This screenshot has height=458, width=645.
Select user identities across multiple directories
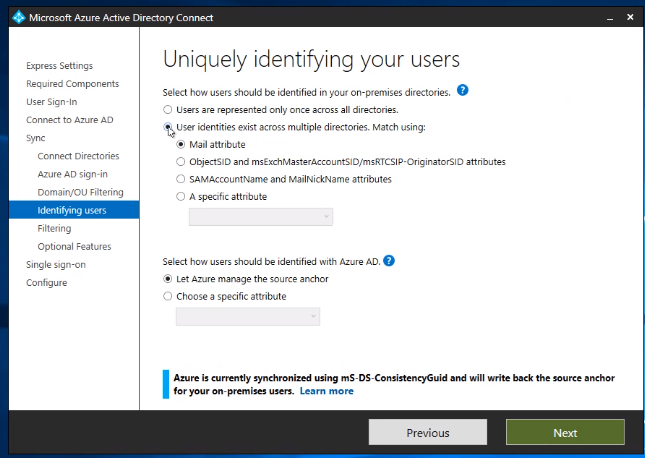coord(167,127)
